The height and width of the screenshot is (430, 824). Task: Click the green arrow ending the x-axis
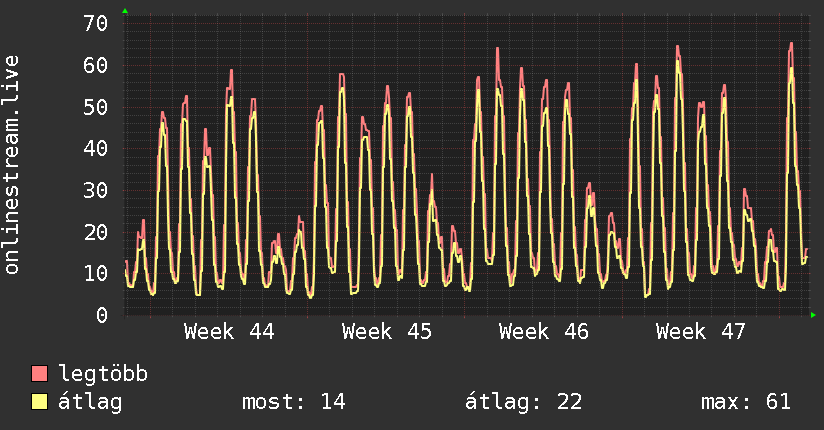click(813, 315)
